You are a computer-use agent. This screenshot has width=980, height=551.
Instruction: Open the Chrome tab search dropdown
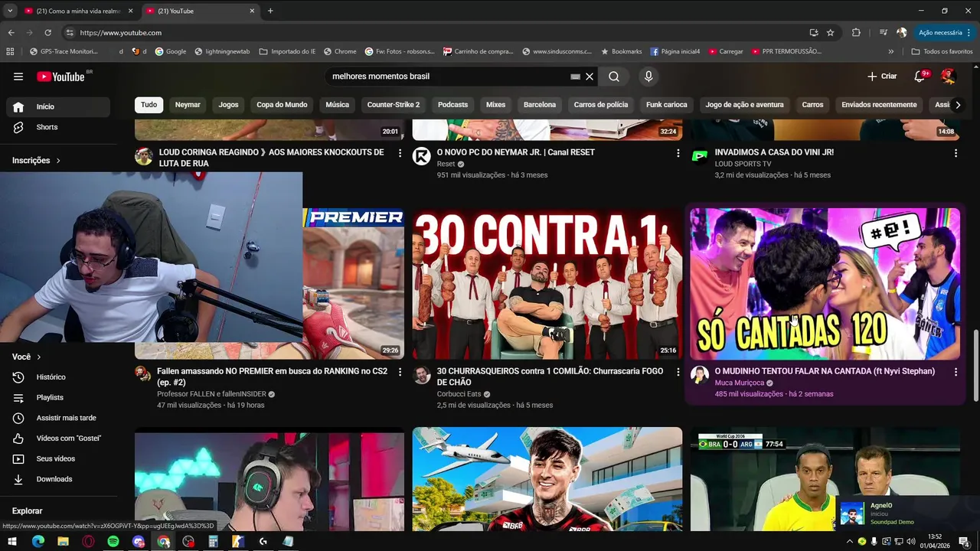point(10,11)
